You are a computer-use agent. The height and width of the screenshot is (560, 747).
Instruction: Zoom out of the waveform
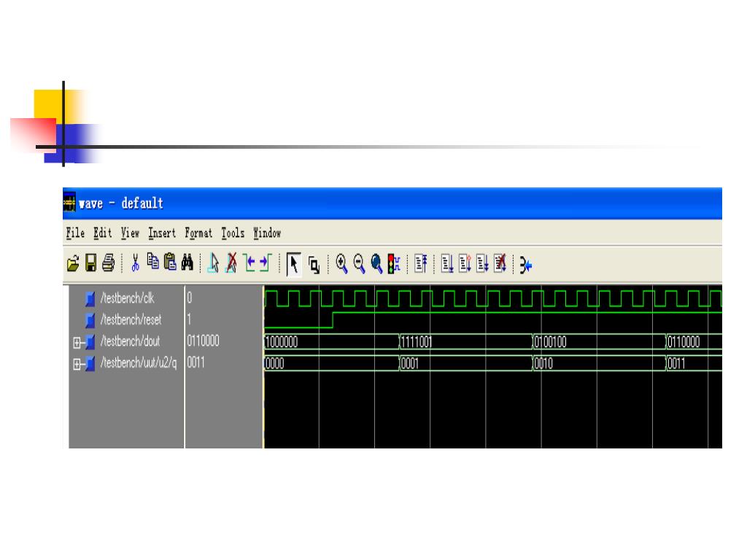coord(359,264)
